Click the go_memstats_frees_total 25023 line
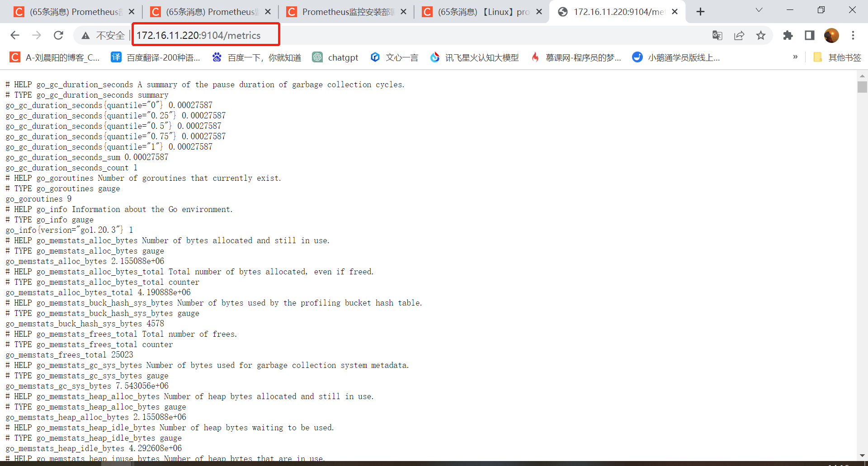Image resolution: width=868 pixels, height=466 pixels. [69, 355]
